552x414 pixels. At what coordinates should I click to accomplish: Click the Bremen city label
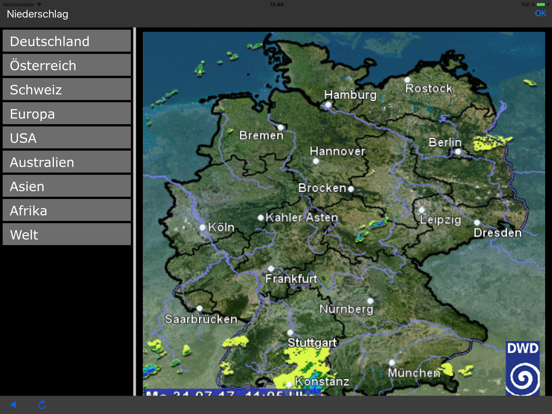point(261,135)
